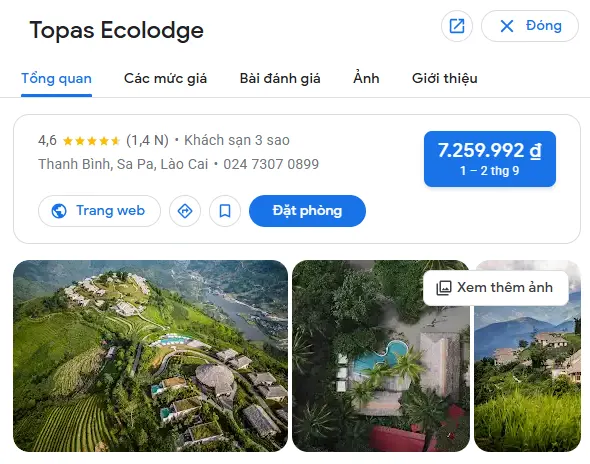
Task: Save hotel with the bookmark icon
Action: [225, 211]
